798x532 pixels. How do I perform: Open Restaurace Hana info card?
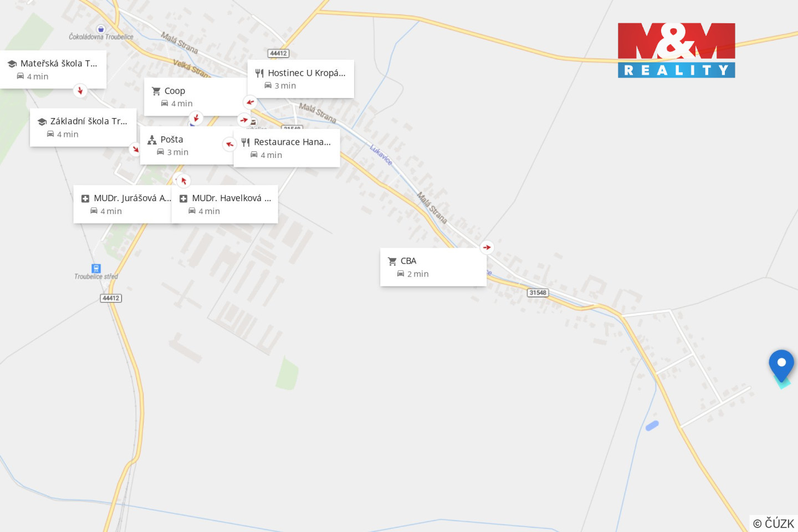pyautogui.click(x=287, y=148)
